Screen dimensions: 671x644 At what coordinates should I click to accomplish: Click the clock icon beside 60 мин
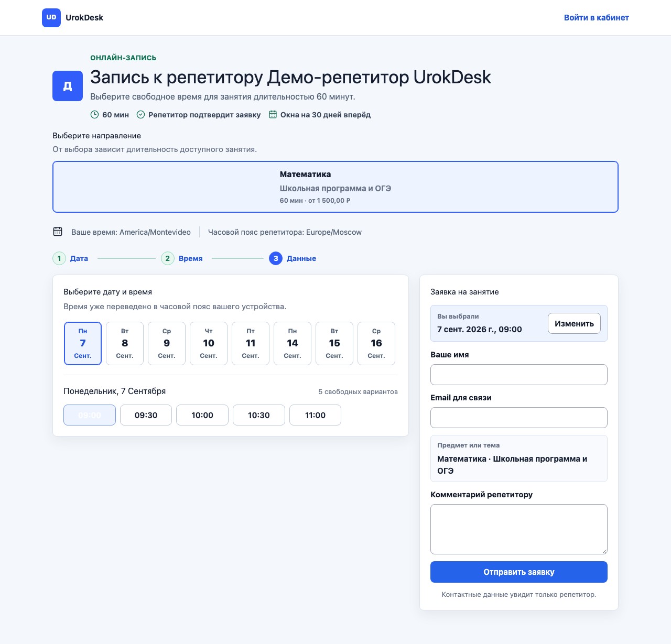click(x=94, y=115)
